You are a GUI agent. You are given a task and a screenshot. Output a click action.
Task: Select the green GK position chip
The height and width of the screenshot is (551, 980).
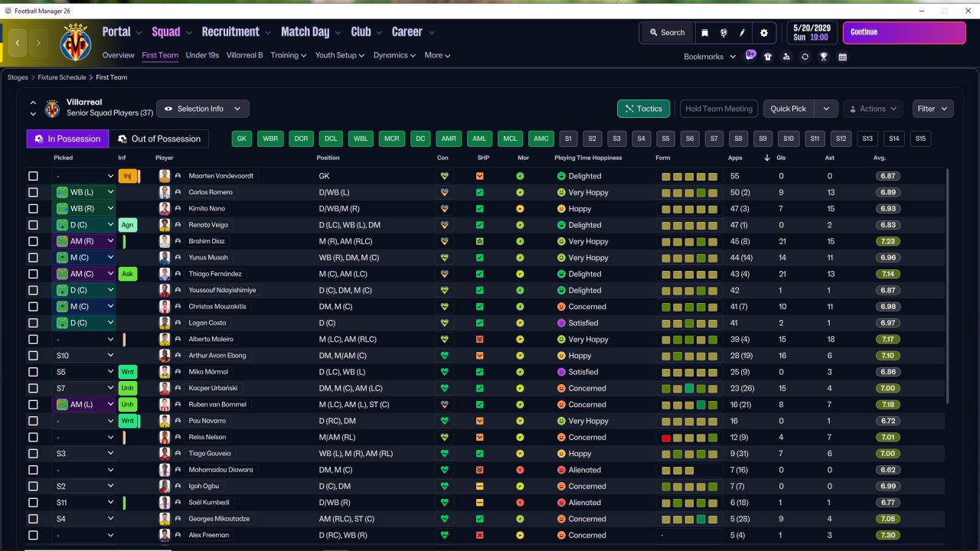click(x=242, y=139)
